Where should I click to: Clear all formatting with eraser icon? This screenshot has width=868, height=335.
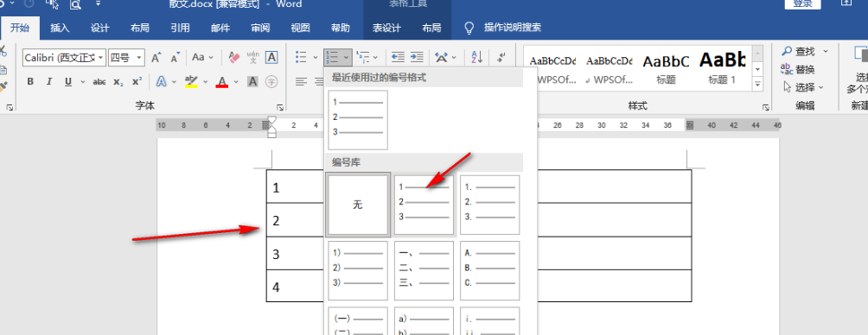pyautogui.click(x=234, y=57)
